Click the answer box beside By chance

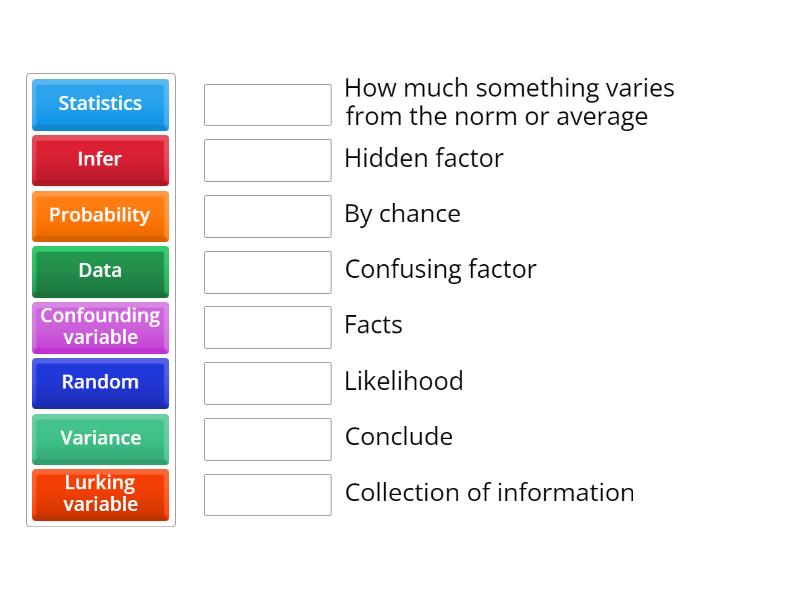[267, 215]
